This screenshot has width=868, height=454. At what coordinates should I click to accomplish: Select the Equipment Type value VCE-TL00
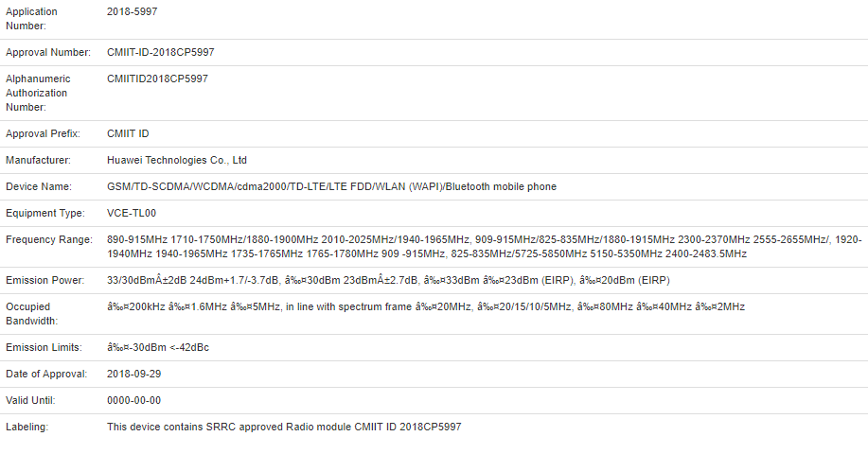point(133,214)
